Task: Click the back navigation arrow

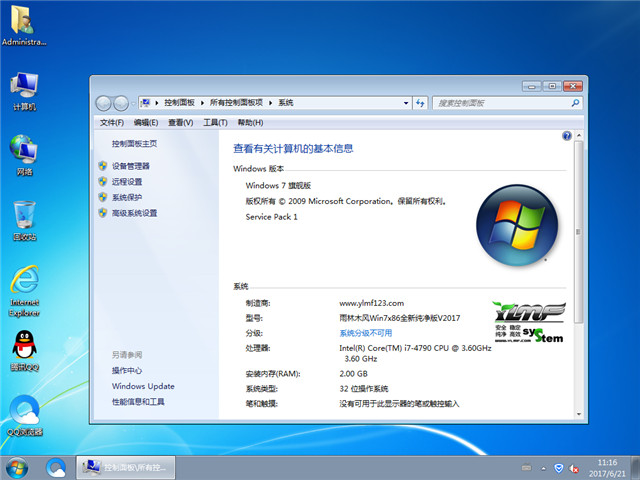Action: [103, 103]
